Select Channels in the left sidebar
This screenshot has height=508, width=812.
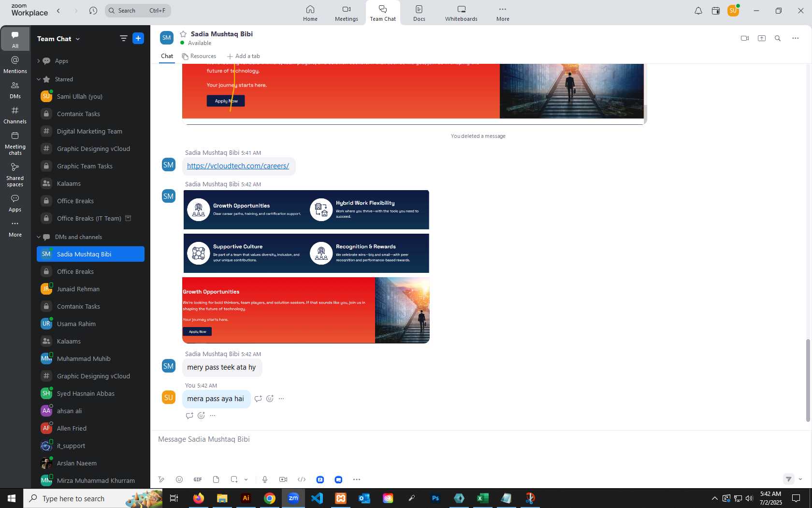[15, 115]
